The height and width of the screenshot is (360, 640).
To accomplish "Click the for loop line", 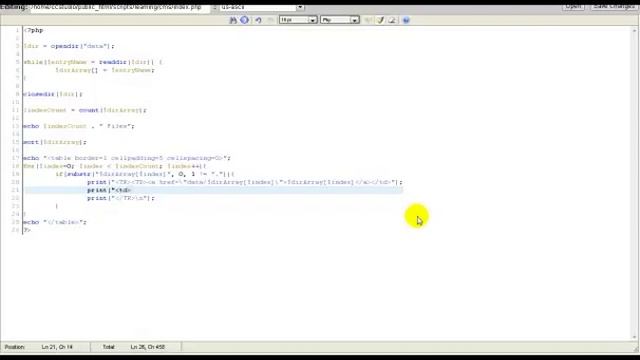I will pos(115,166).
